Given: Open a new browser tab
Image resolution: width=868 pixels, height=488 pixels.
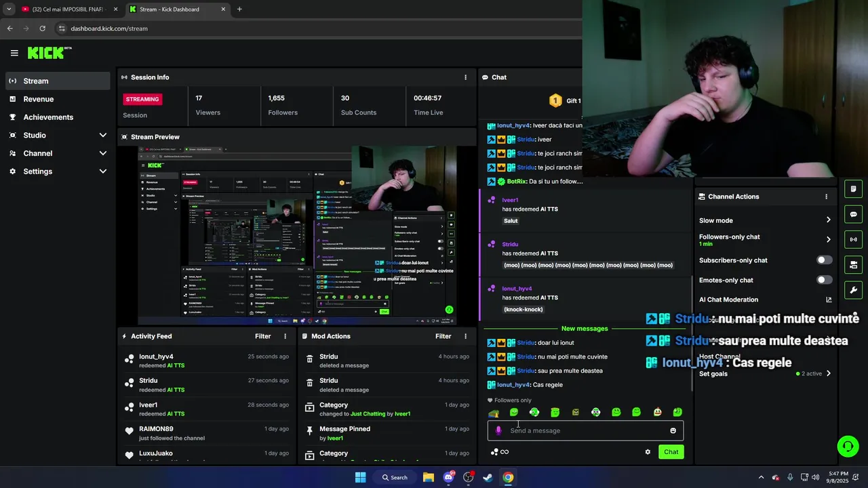Looking at the screenshot, I should click(x=239, y=9).
